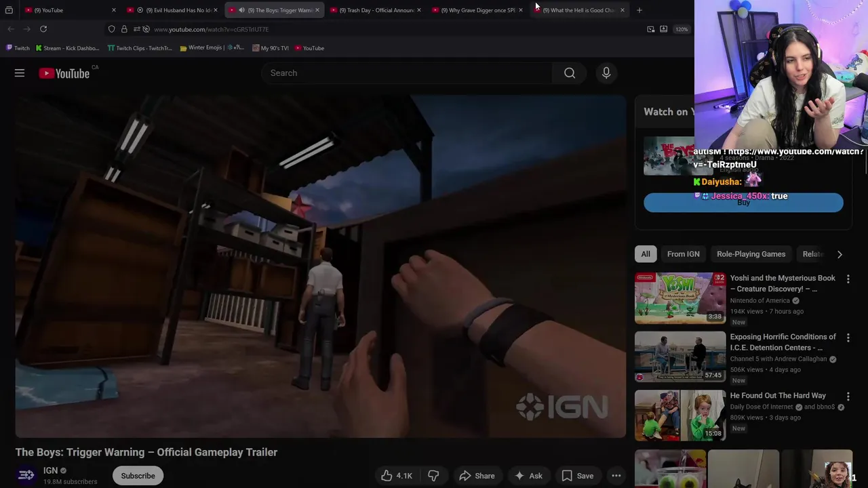Click the downloads icon in browser toolbar
Screen dimensions: 868x488
[664, 29]
